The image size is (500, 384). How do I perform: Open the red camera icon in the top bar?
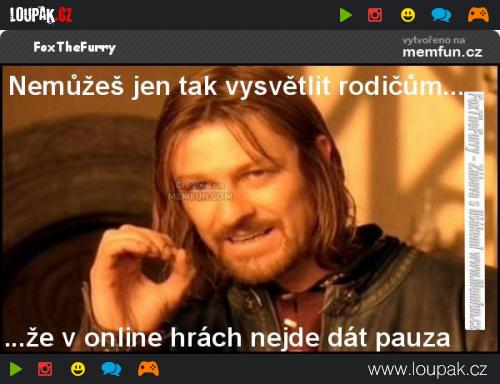click(375, 15)
